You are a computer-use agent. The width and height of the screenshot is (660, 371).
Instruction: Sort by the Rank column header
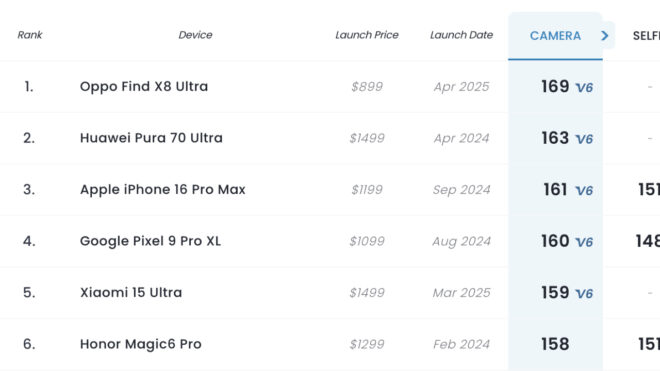[30, 35]
